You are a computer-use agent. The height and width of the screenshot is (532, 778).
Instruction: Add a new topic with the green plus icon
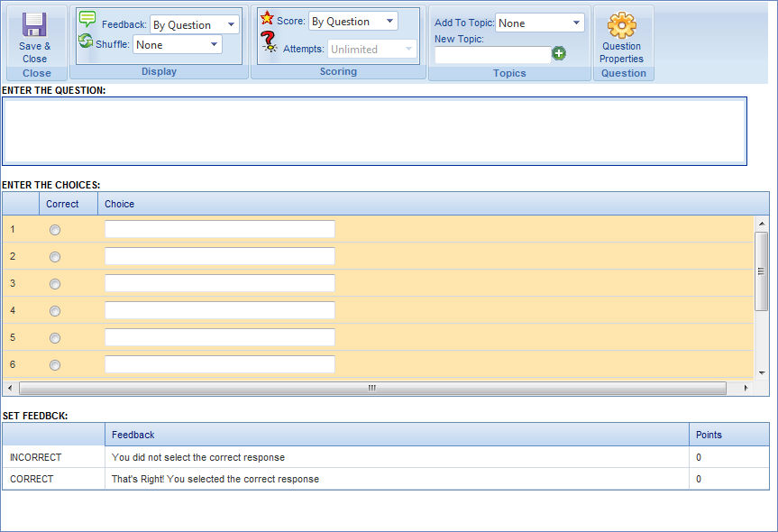tap(559, 54)
